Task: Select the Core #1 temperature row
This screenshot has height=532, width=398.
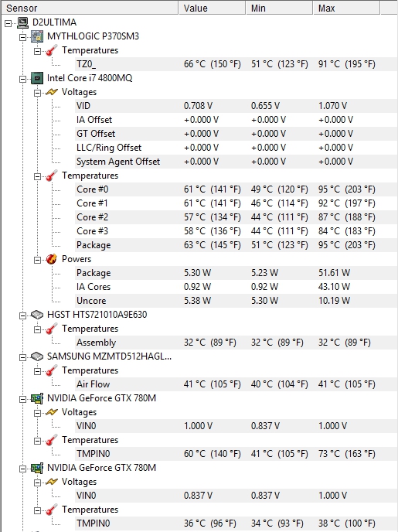Action: (236, 203)
